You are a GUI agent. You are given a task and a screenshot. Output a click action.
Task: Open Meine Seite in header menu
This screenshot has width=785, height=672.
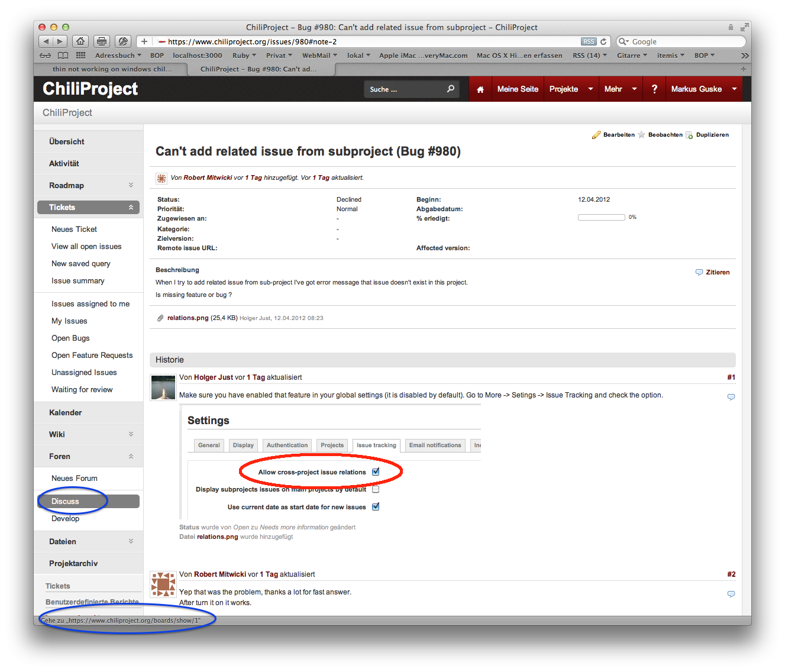coord(518,89)
